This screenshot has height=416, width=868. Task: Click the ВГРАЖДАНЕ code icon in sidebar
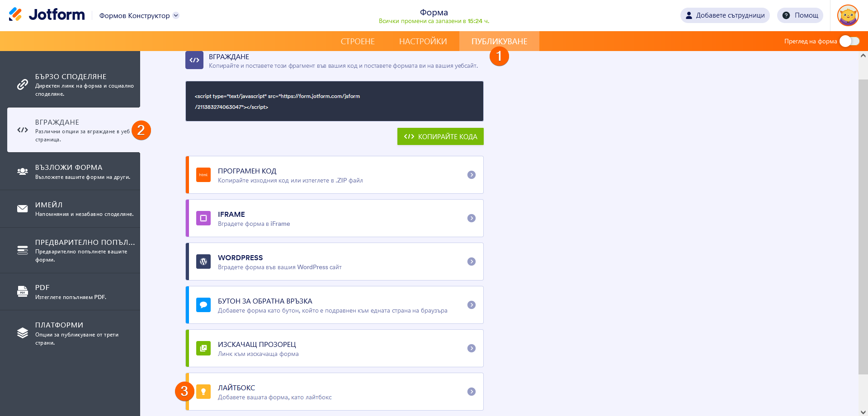[23, 130]
